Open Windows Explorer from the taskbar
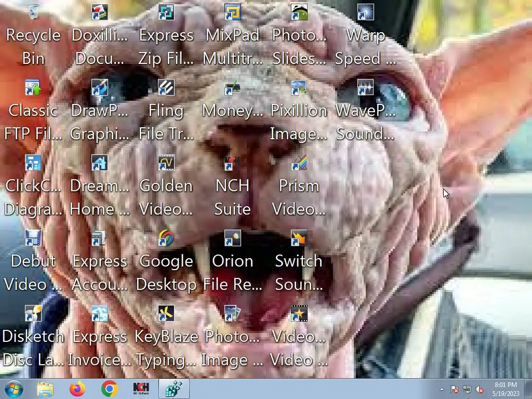 45,389
